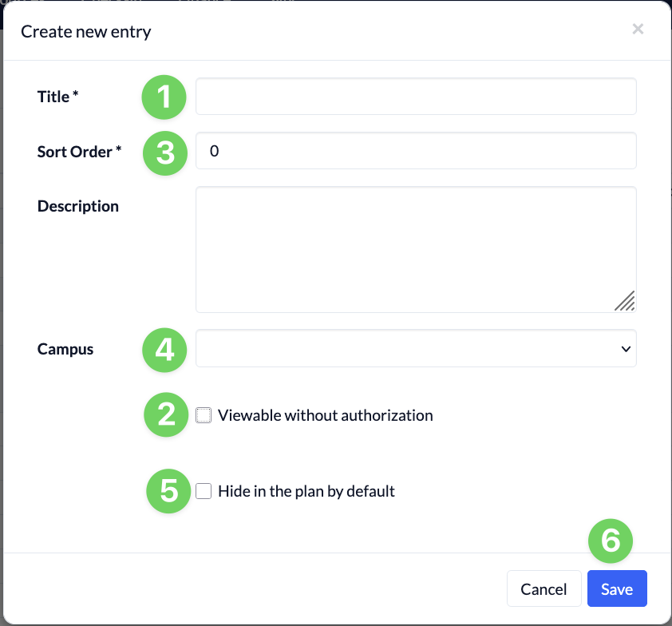Click the green number 5 badge
This screenshot has height=626, width=672.
[x=168, y=491]
